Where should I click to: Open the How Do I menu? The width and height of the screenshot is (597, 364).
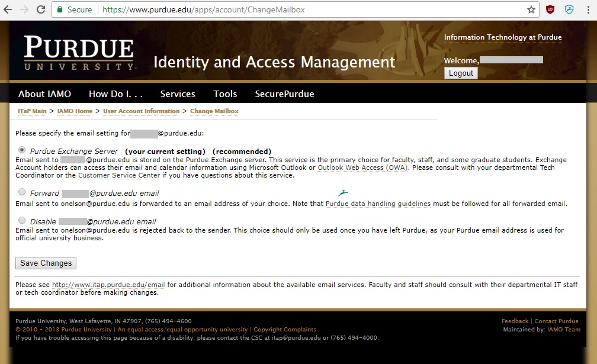click(115, 94)
